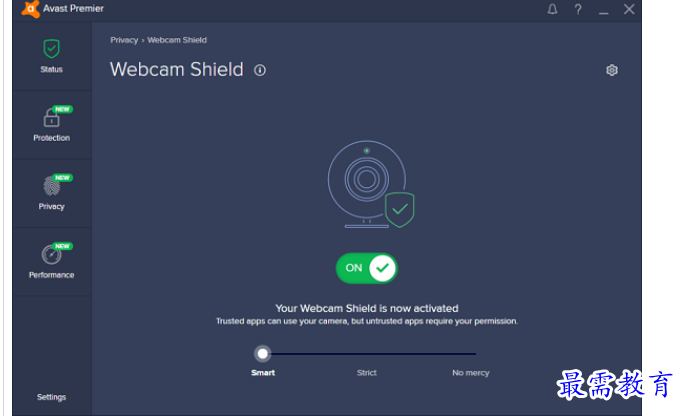Select Smart protection level
Screen dimensions: 681x416
pos(263,373)
